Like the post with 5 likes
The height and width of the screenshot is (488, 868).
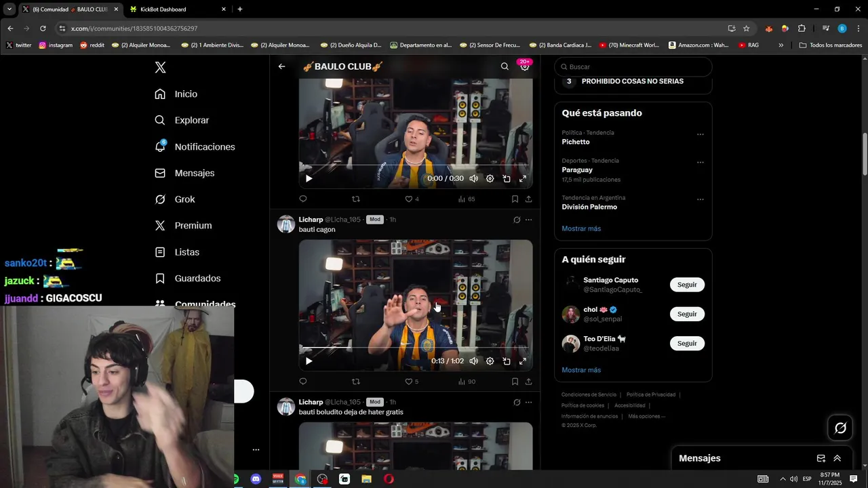click(x=412, y=382)
